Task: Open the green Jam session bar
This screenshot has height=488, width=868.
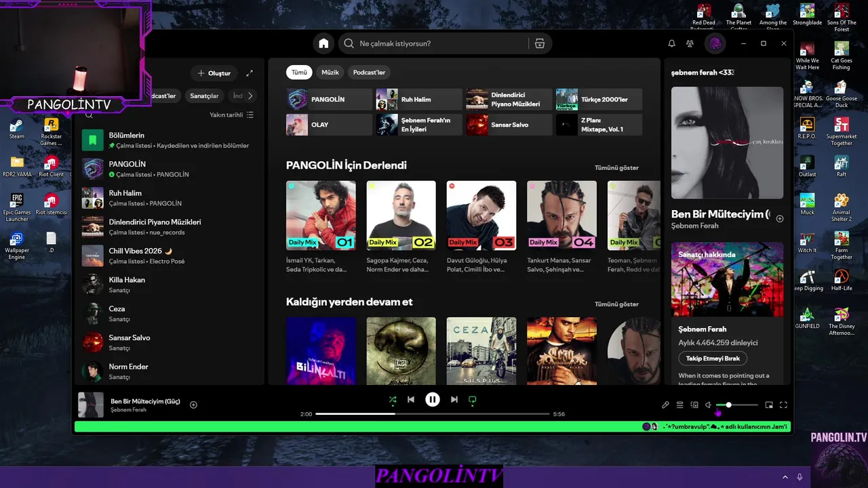Action: [x=433, y=426]
